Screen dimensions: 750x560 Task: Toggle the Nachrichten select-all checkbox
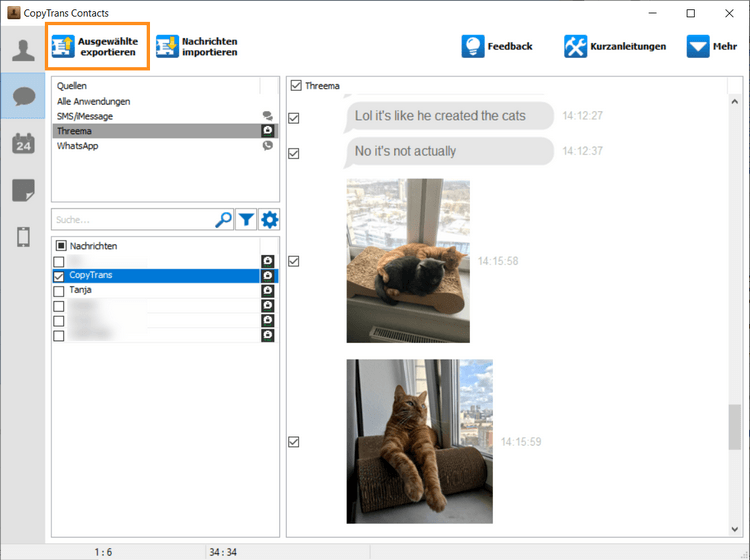61,246
